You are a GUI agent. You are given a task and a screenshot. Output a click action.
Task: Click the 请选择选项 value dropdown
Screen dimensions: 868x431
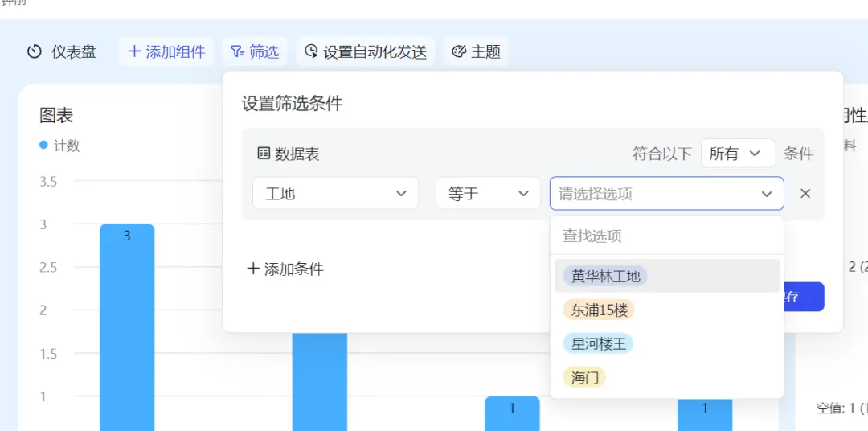[x=666, y=193]
